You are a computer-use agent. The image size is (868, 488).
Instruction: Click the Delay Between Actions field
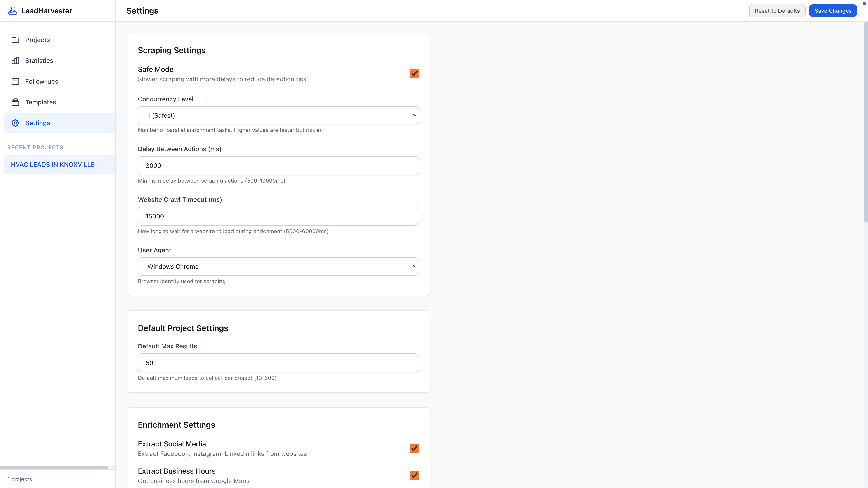point(278,165)
